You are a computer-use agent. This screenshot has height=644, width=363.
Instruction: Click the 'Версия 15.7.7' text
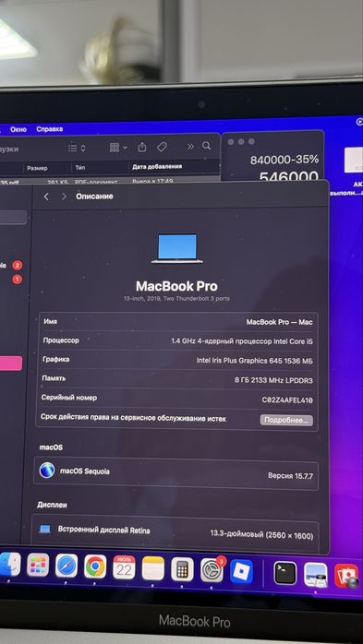[x=290, y=476]
